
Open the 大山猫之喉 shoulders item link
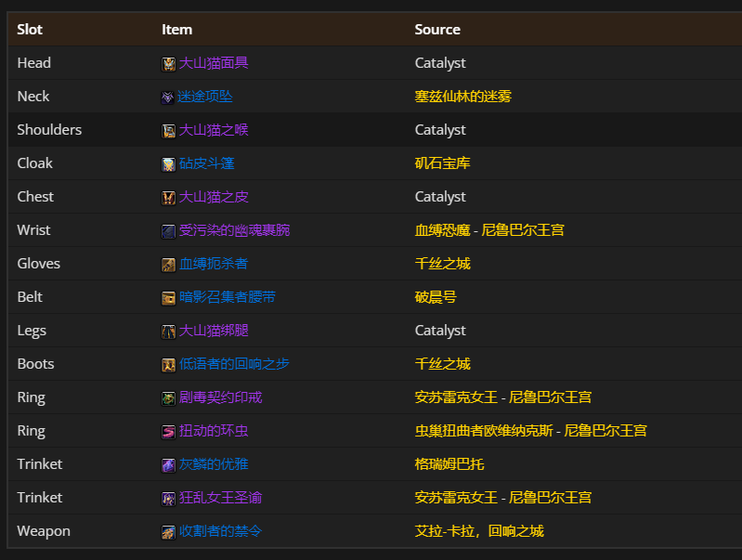[x=214, y=130]
